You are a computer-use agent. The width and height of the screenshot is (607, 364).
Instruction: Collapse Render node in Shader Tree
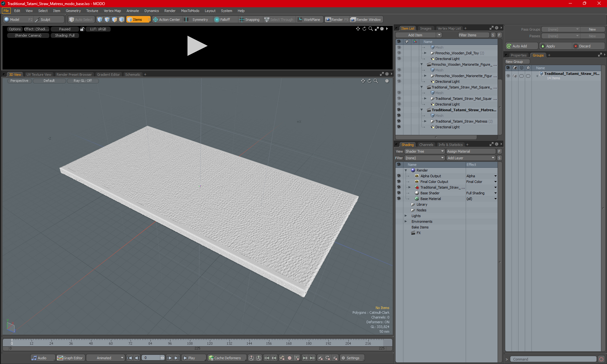click(x=406, y=170)
